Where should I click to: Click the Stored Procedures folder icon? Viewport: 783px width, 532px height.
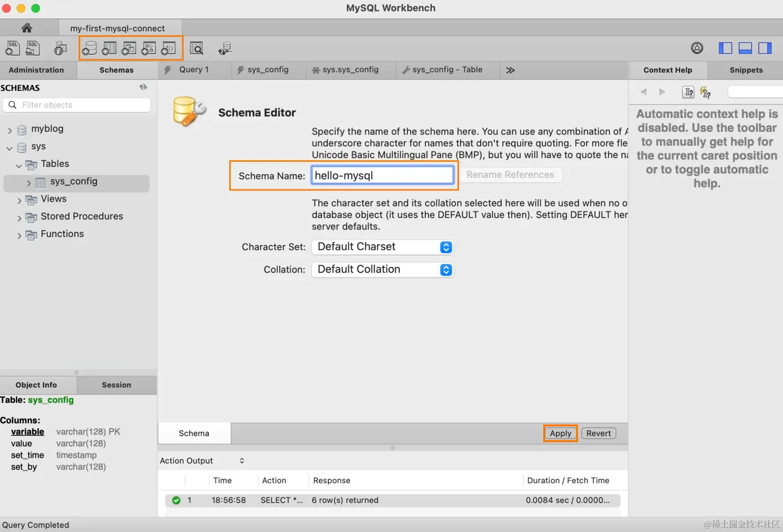pos(31,217)
